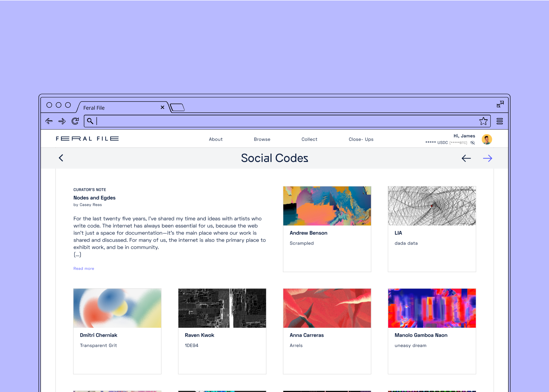Reload the page with the refresh icon
The image size is (549, 392).
pyautogui.click(x=75, y=121)
